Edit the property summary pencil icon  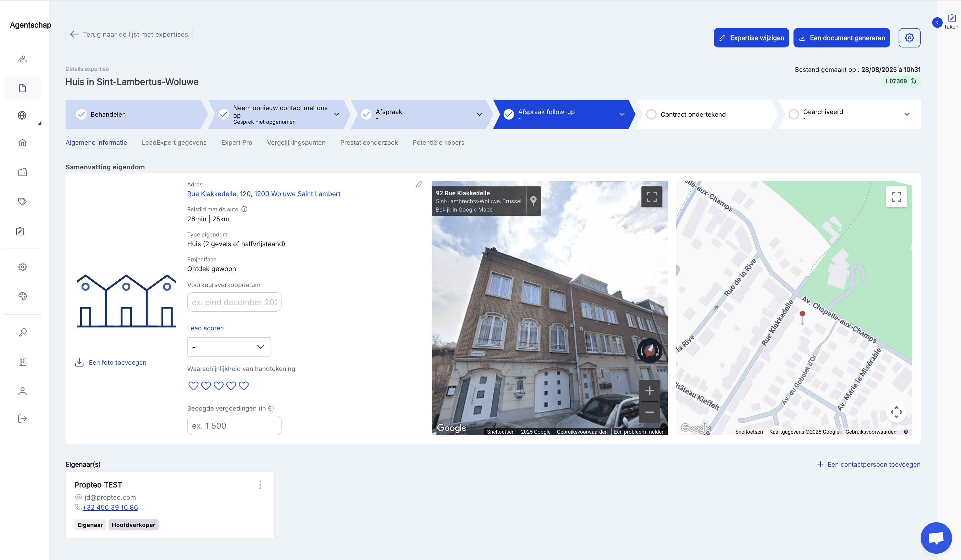[x=419, y=184]
